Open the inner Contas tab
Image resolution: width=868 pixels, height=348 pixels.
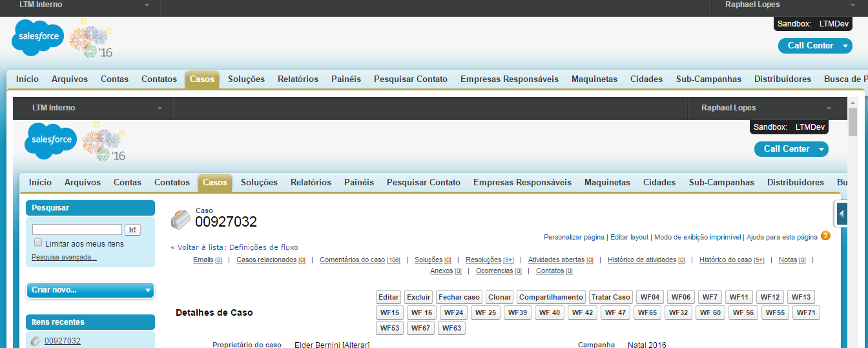click(127, 182)
